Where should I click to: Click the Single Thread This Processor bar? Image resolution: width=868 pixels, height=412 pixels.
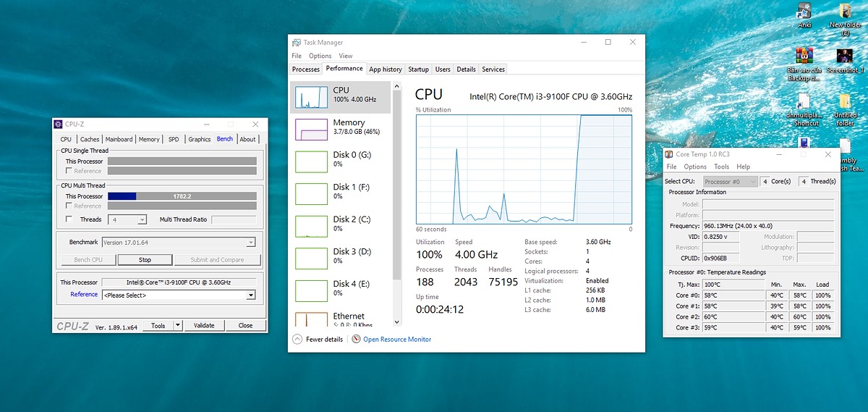182,161
